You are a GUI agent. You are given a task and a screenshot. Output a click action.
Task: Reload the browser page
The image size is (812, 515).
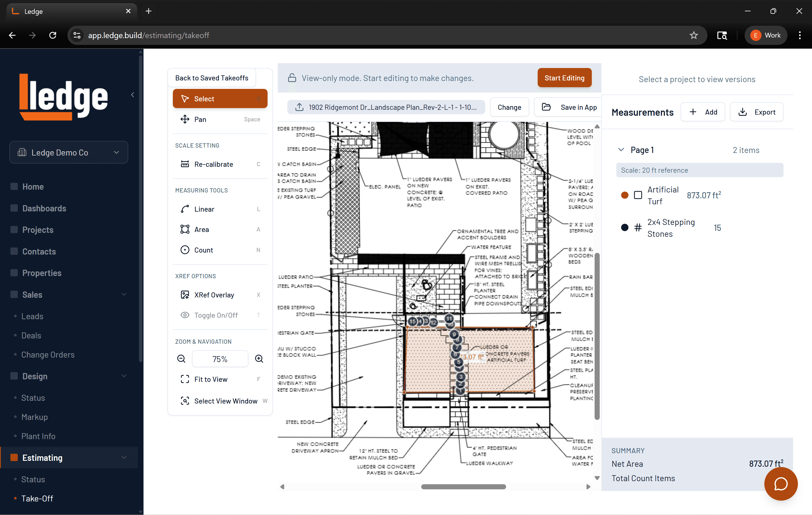pyautogui.click(x=53, y=35)
